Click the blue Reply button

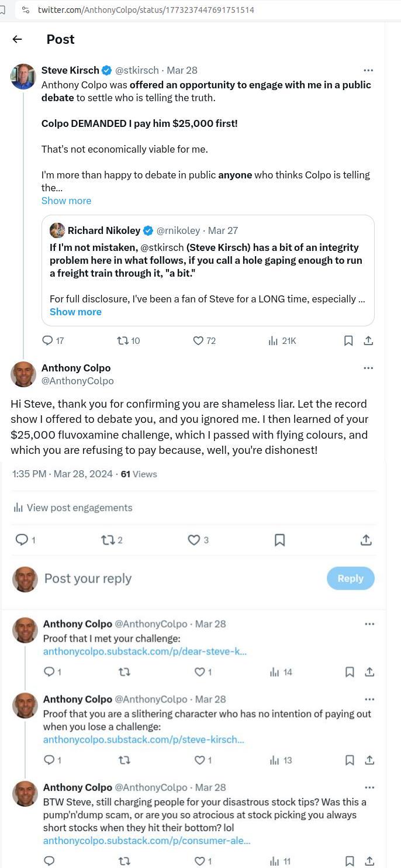(350, 578)
